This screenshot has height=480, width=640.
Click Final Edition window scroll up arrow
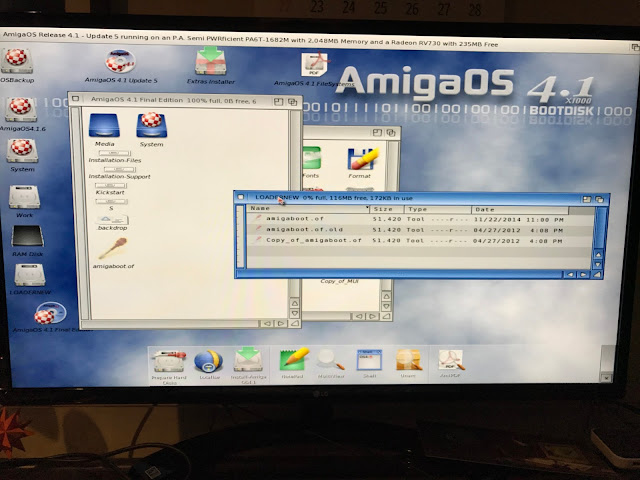[295, 303]
